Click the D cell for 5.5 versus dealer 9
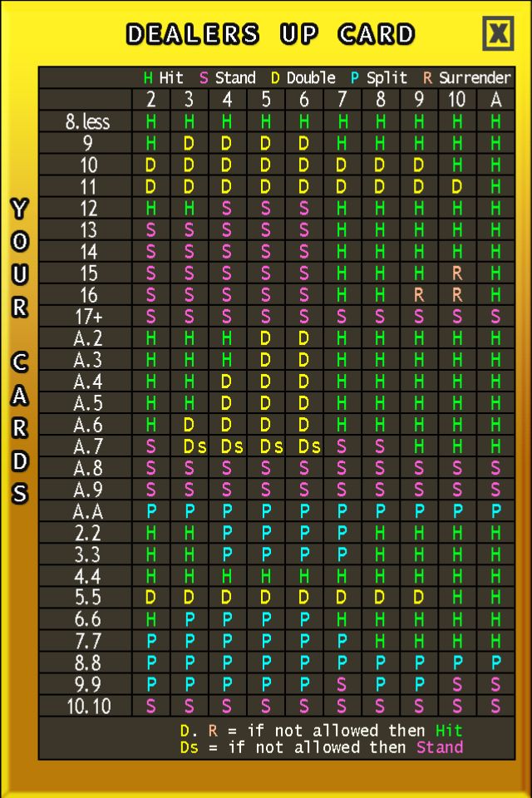 coord(419,598)
